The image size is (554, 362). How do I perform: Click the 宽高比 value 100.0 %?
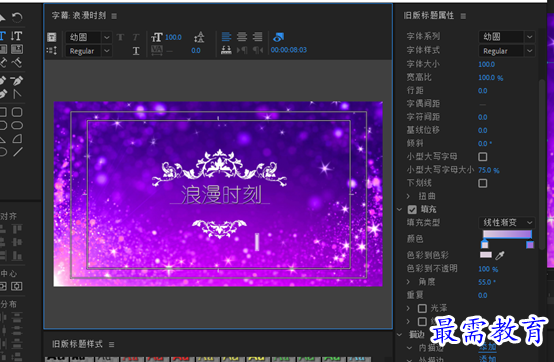[491, 78]
